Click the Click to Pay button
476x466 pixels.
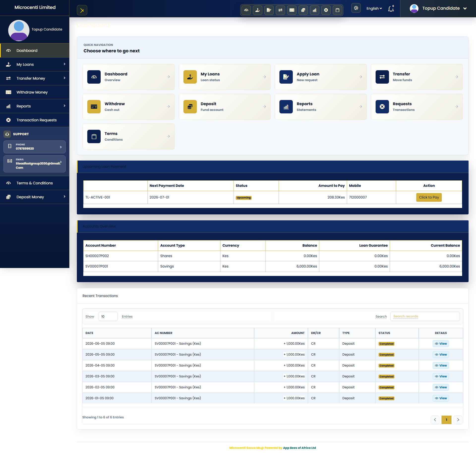pyautogui.click(x=429, y=198)
